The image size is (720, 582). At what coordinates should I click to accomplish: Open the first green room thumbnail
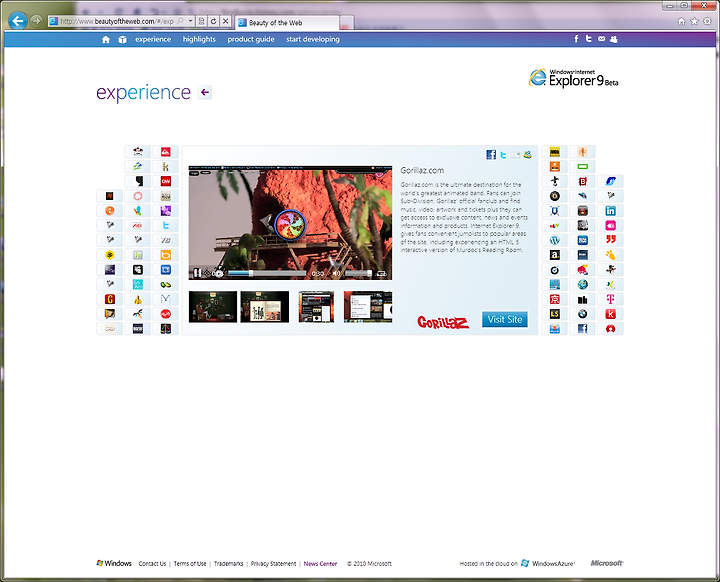(213, 306)
